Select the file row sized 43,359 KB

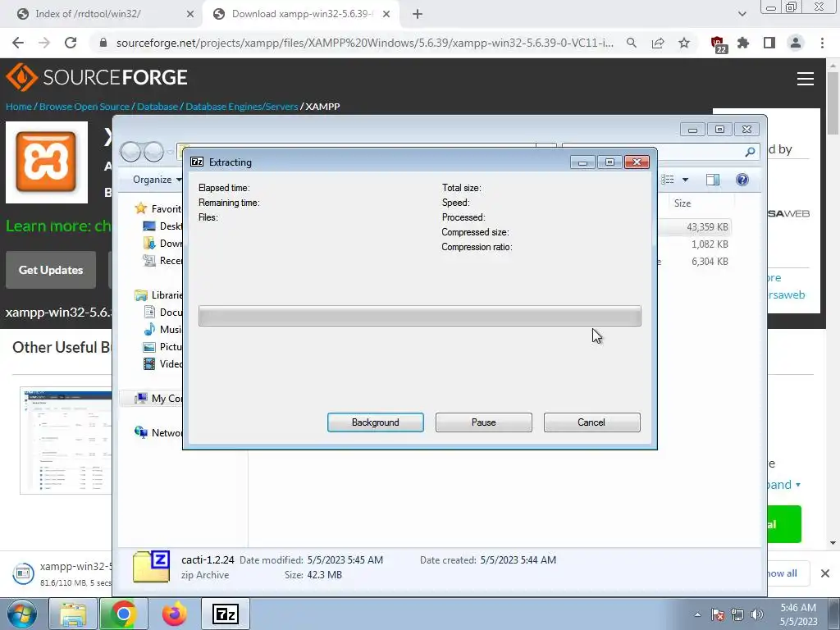point(695,227)
